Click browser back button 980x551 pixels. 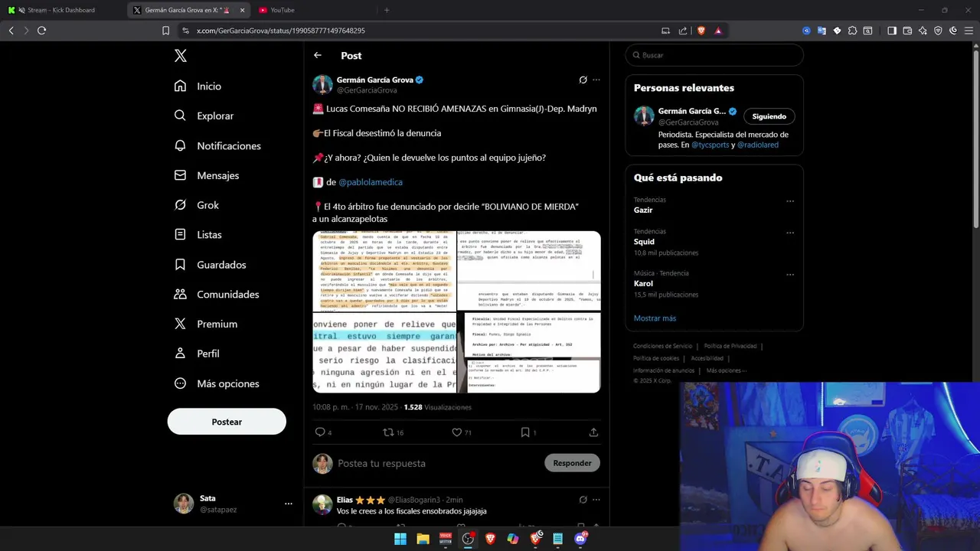click(11, 31)
